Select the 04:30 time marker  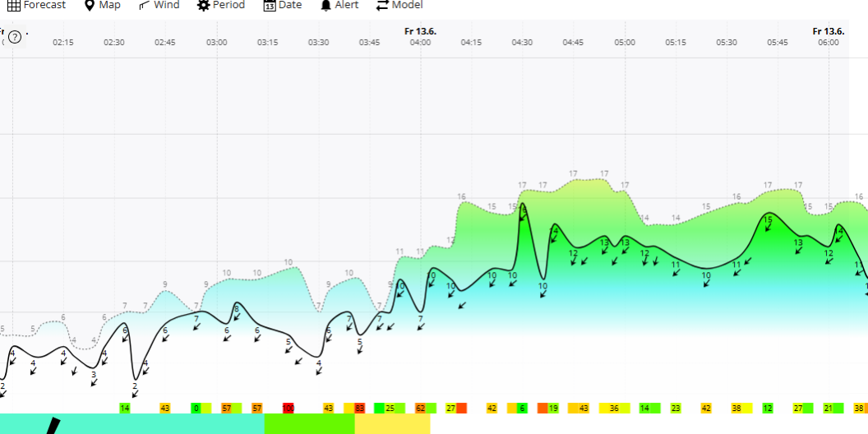pos(522,42)
